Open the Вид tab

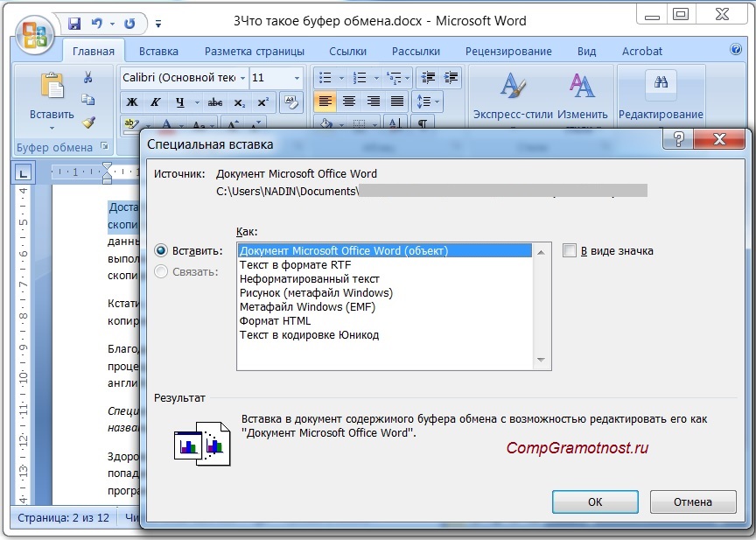(587, 52)
